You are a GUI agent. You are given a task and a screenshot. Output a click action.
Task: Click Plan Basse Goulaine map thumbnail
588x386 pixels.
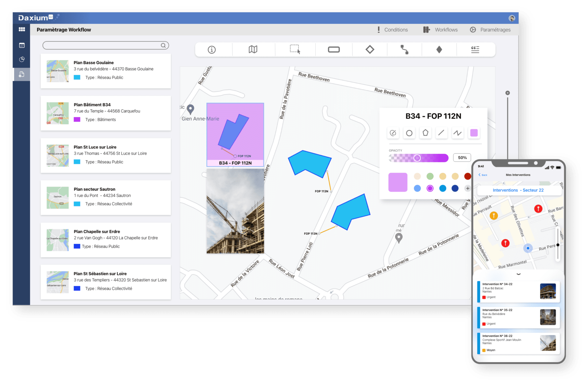(x=58, y=71)
